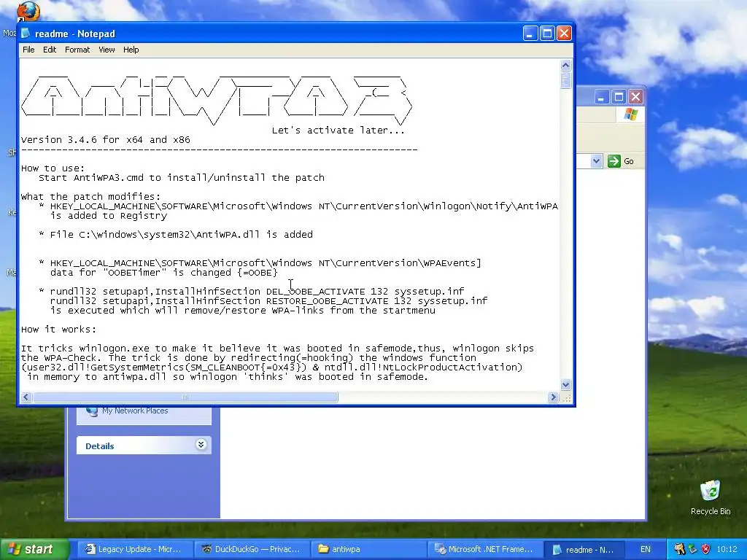Open the Edit menu in Notepad
This screenshot has height=560, width=747.
click(50, 50)
